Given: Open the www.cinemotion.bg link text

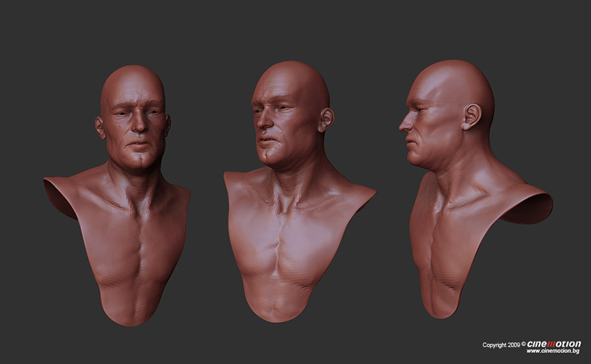Looking at the screenshot, I should pyautogui.click(x=553, y=351).
